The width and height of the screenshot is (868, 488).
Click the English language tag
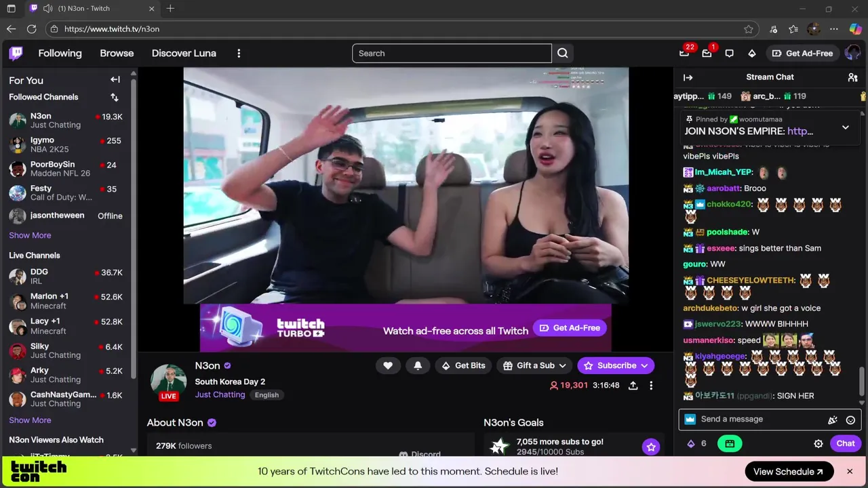pos(267,395)
